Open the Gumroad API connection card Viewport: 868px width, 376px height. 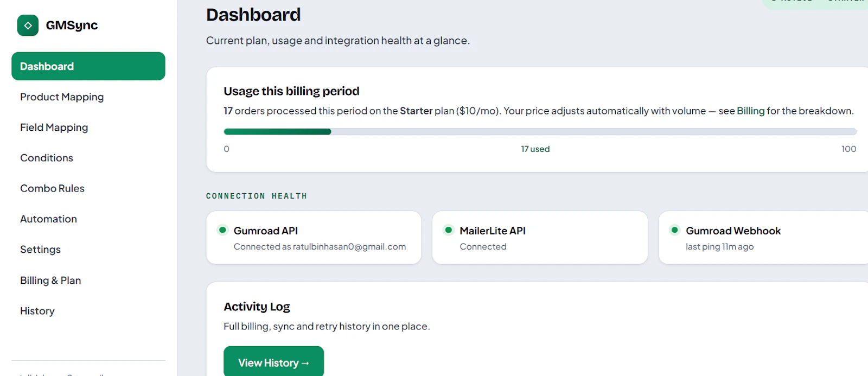[x=314, y=238]
